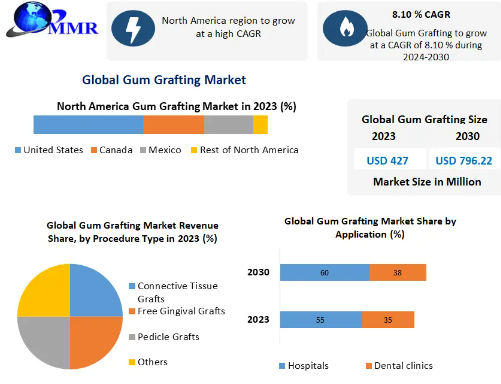This screenshot has width=501, height=384.
Task: Click the 'United States' legend label
Action: coord(53,150)
